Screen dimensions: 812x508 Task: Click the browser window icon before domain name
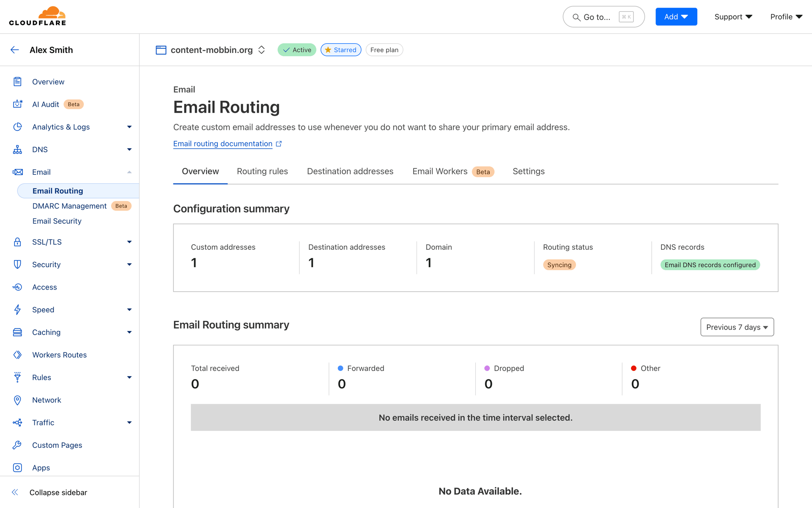[x=161, y=50]
